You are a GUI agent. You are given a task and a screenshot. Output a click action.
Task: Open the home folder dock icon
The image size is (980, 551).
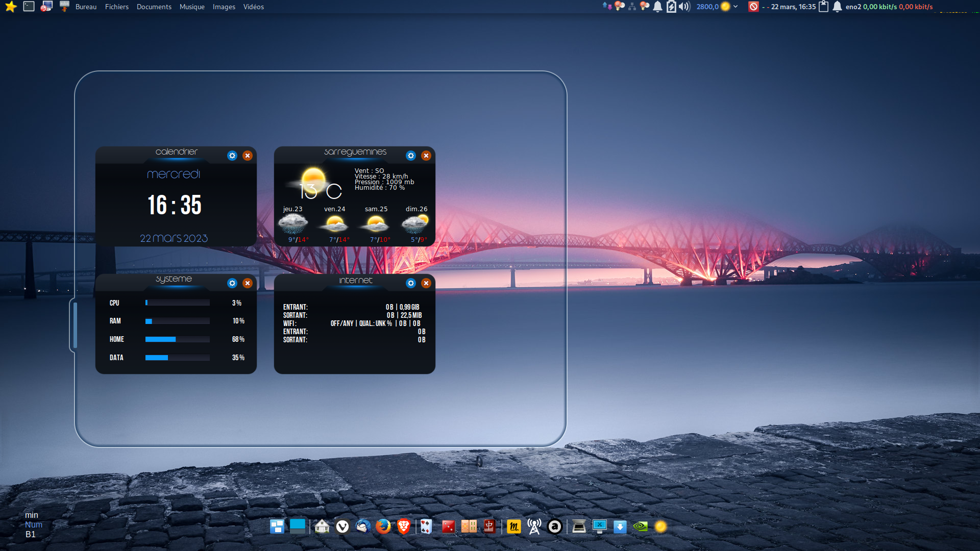point(322,526)
